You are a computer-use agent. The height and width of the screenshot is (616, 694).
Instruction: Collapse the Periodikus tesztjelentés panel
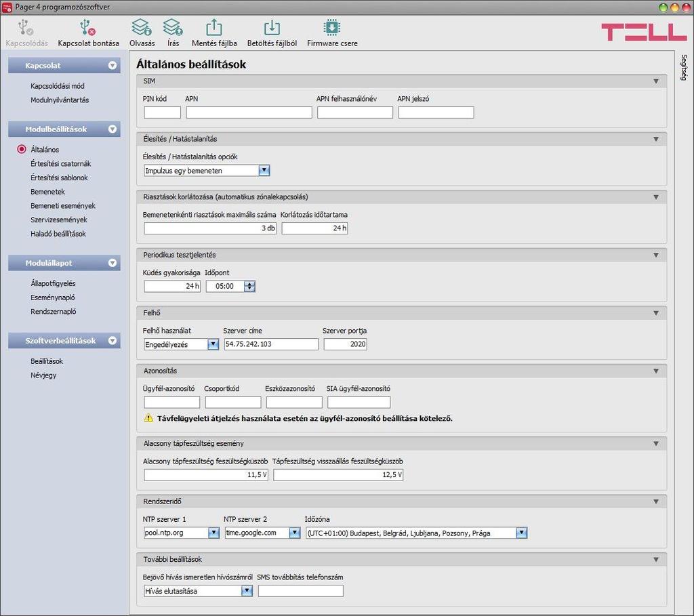coord(656,255)
